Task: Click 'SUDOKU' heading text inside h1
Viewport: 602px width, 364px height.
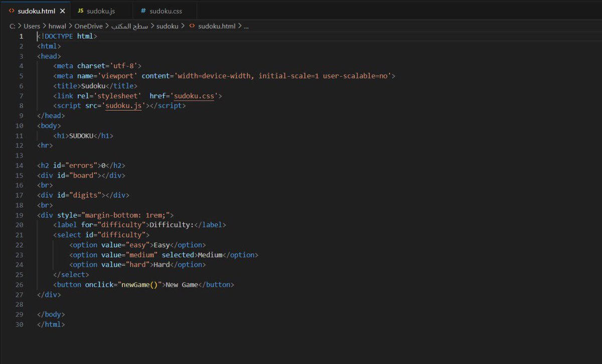Action: 81,135
